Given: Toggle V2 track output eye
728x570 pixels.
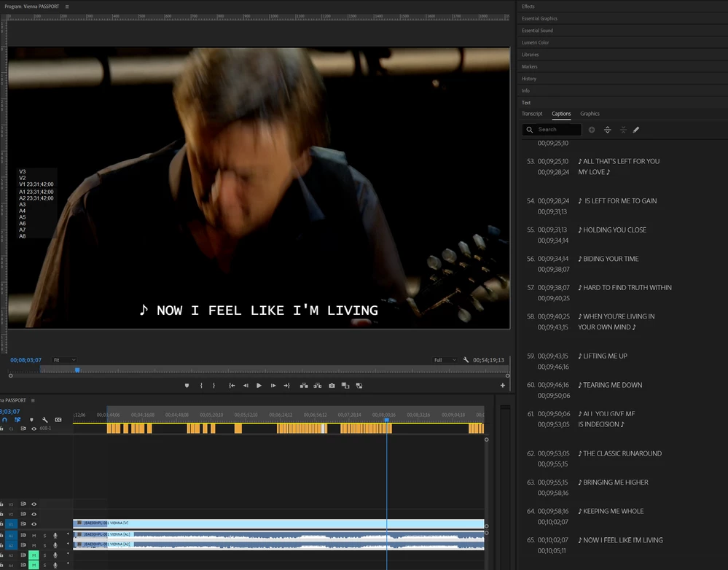Looking at the screenshot, I should [34, 515].
